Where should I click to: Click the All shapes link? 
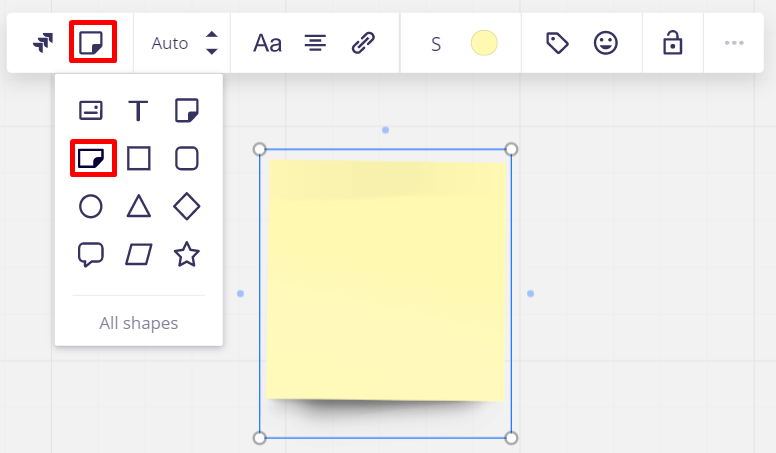click(138, 323)
